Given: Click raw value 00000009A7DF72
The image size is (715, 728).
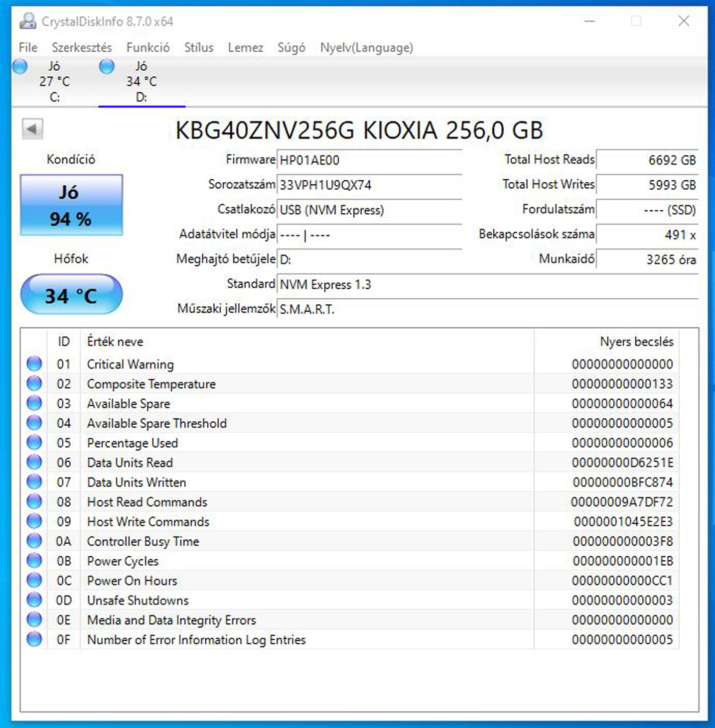Looking at the screenshot, I should coord(622,502).
